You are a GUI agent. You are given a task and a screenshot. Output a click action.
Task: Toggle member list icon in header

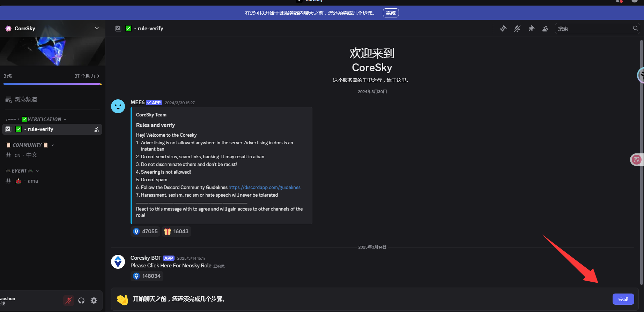(545, 29)
